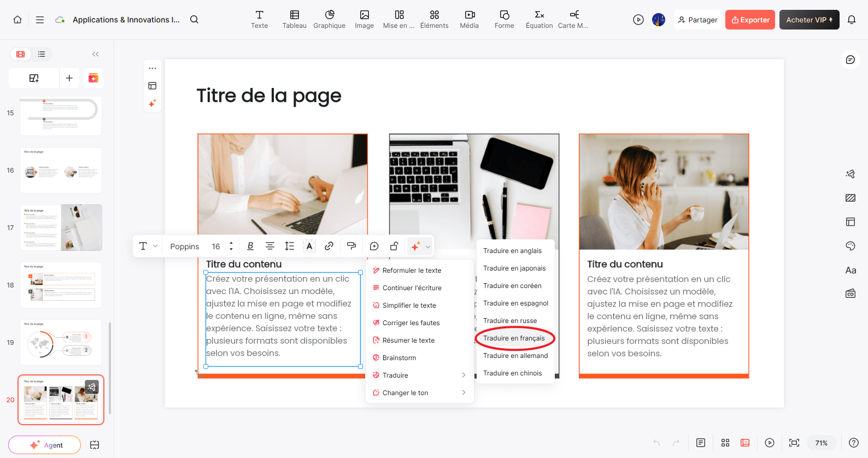The width and height of the screenshot is (868, 458).
Task: Open the slide layout icon beside canvas
Action: click(153, 86)
